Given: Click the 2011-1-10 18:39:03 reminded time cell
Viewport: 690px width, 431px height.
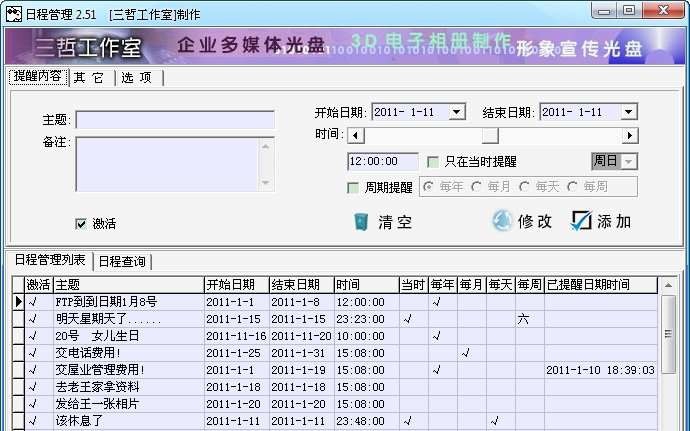Looking at the screenshot, I should [x=601, y=370].
